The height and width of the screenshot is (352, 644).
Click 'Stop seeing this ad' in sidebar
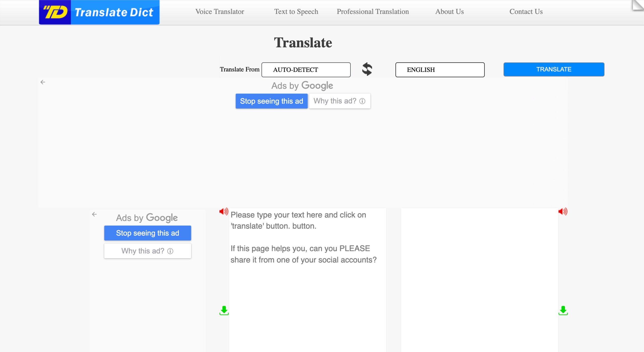[147, 233]
